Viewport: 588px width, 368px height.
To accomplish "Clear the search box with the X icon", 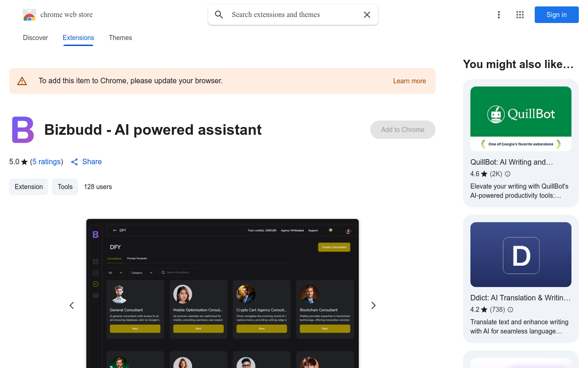I will pos(367,15).
